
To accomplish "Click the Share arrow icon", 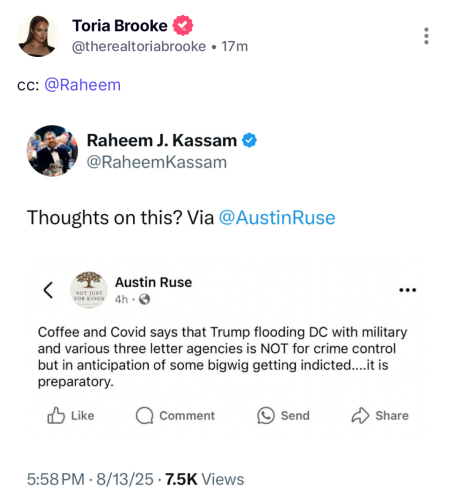I will click(360, 415).
